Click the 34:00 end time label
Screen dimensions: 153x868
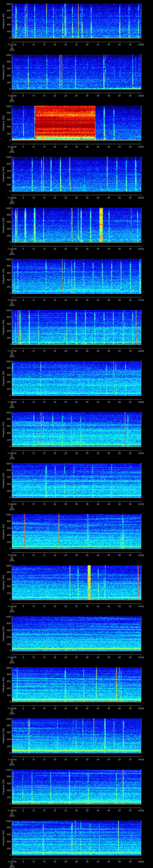click(141, 147)
